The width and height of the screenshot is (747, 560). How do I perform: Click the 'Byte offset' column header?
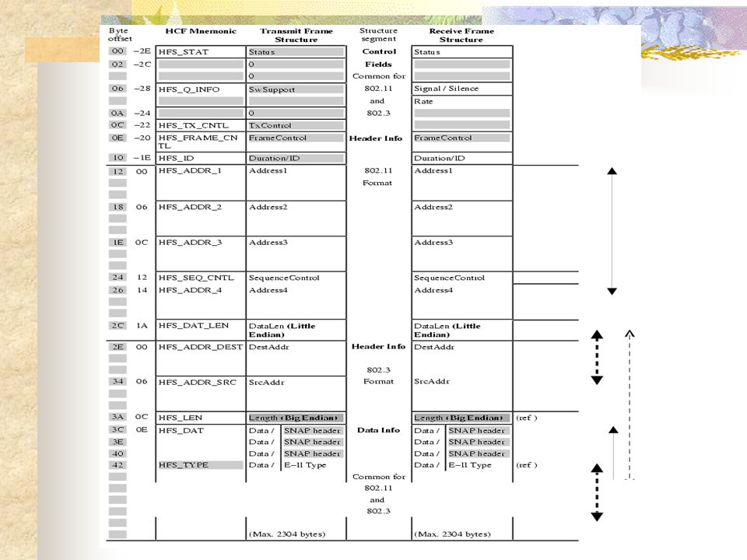click(x=120, y=34)
